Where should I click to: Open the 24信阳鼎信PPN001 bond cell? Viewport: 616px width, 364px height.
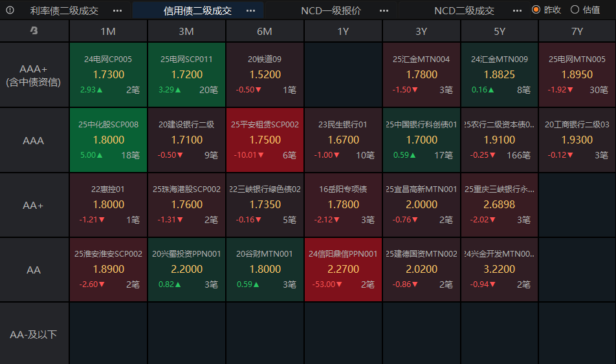[343, 270]
